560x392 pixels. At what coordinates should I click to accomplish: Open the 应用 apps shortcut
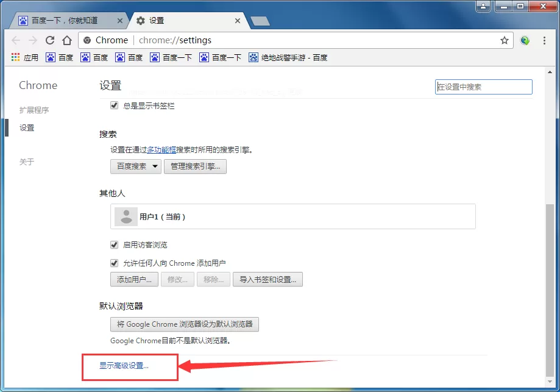(x=24, y=57)
